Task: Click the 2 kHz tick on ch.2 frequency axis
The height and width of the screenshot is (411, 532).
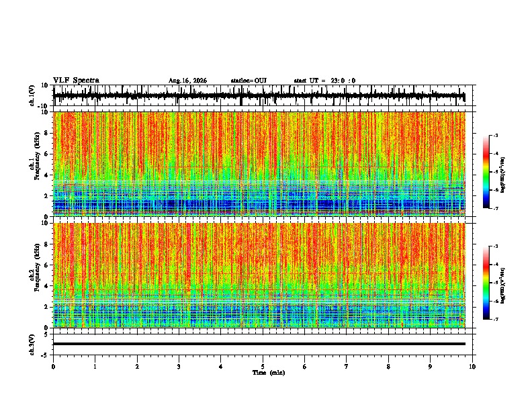Action: point(46,307)
